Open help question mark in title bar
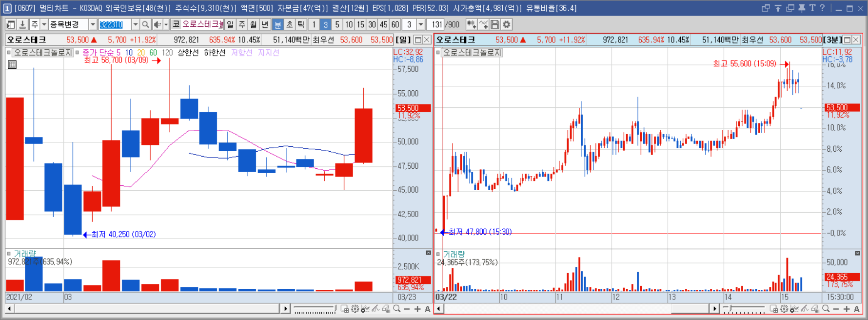 [x=822, y=8]
